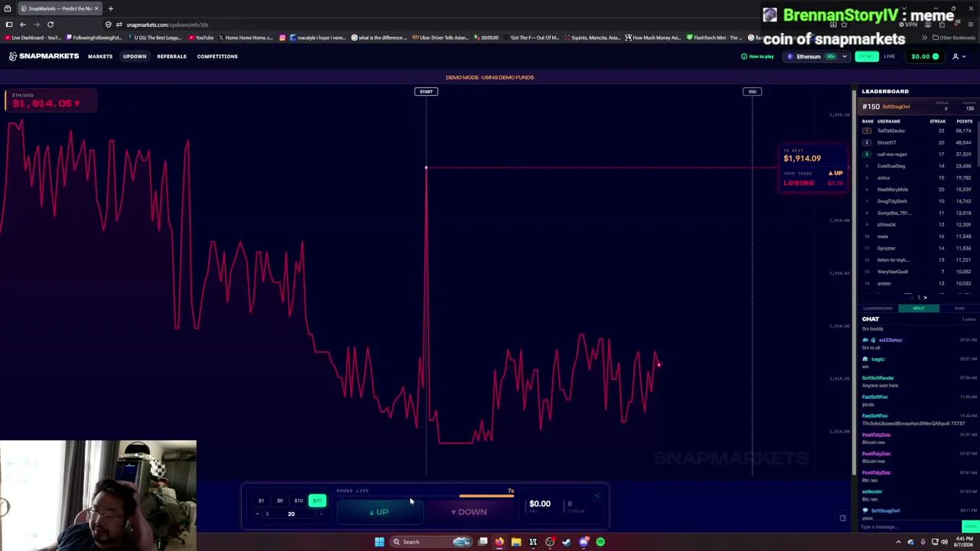Open Firefox from the taskbar
Image resolution: width=980 pixels, height=551 pixels.
click(x=499, y=542)
